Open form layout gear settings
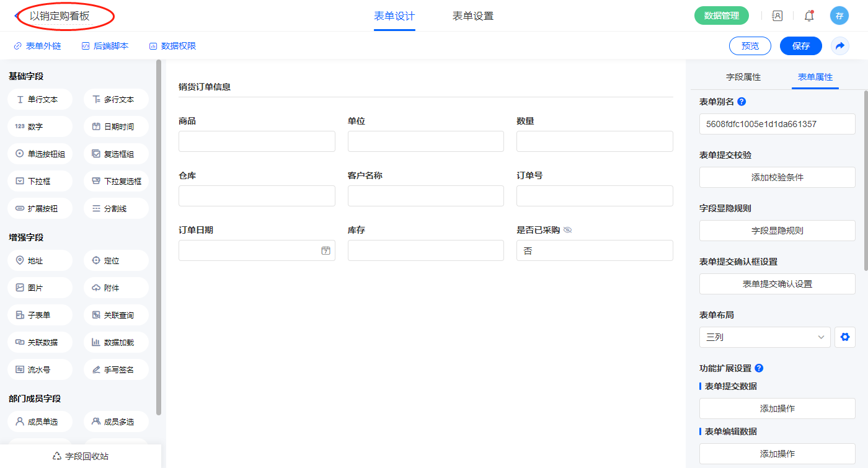Screen dimensions: 868x468 tap(844, 337)
